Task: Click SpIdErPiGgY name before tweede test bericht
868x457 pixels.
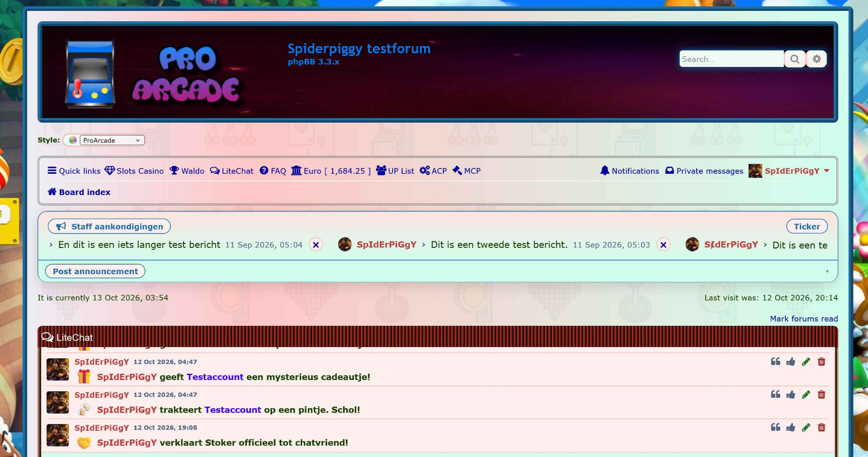Action: point(387,245)
